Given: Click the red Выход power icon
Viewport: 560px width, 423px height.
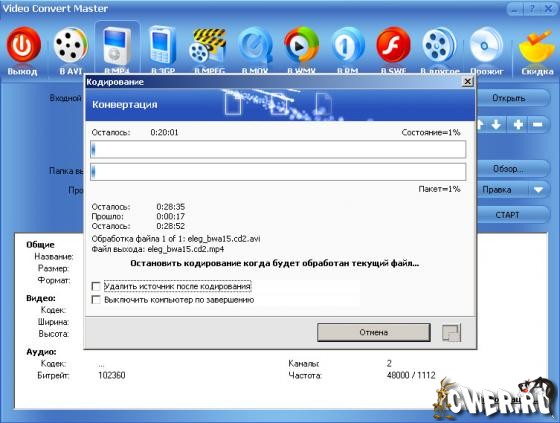Looking at the screenshot, I should 23,45.
